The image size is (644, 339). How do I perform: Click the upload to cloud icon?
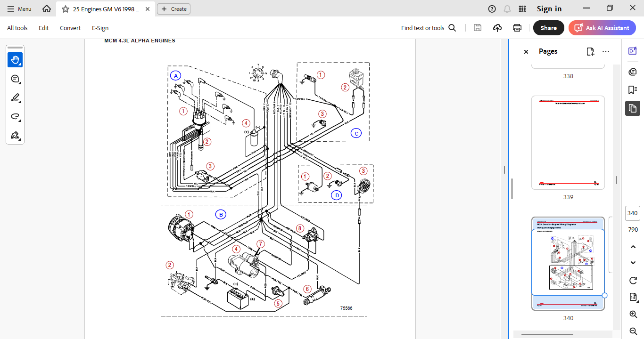(x=497, y=28)
